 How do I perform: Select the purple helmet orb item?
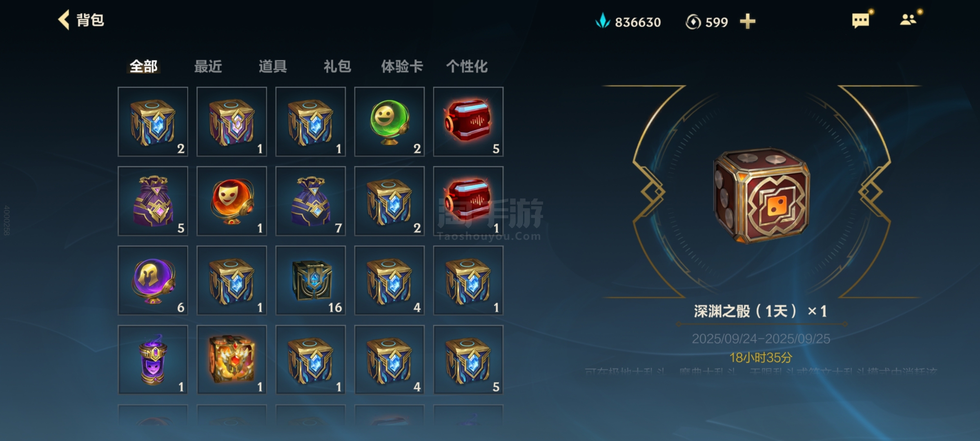(153, 281)
